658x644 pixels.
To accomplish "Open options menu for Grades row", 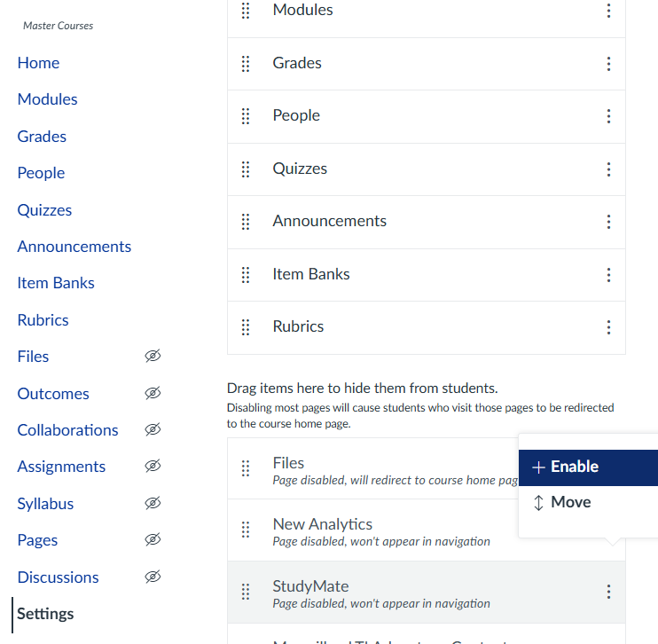I will (608, 64).
